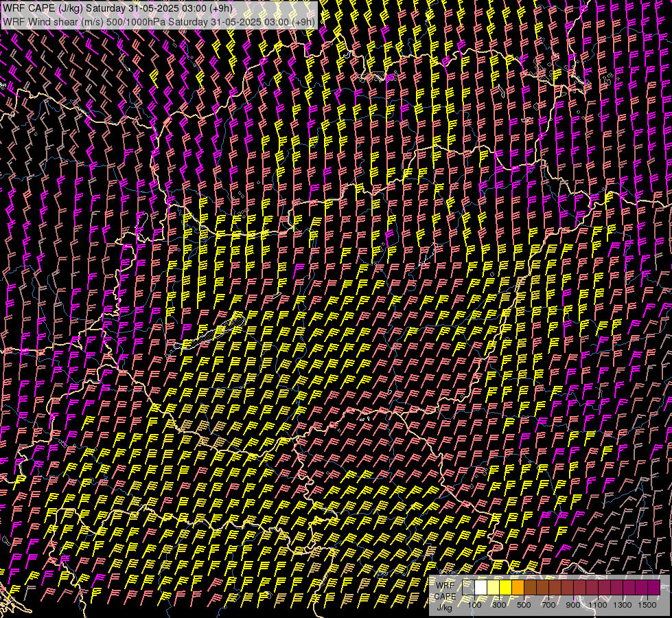Screen dimensions: 672x618
Task: Click the '300' legend value
Action: coord(499,605)
